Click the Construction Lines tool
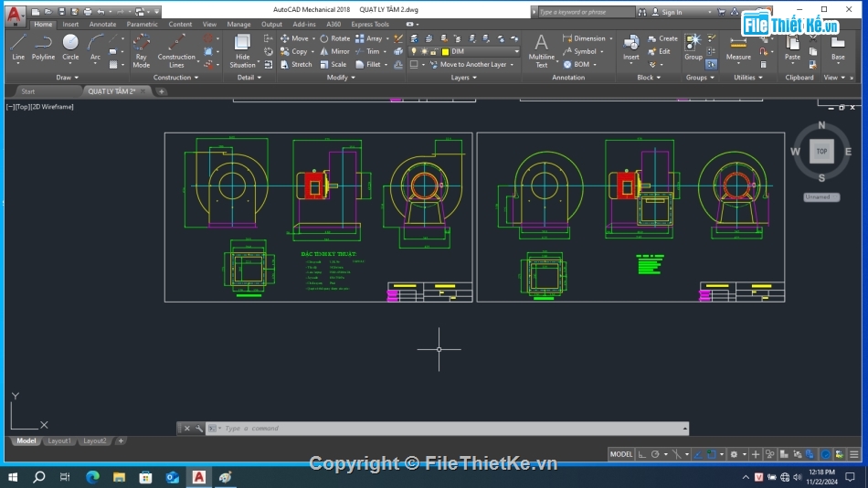This screenshot has height=488, width=868. coord(176,50)
